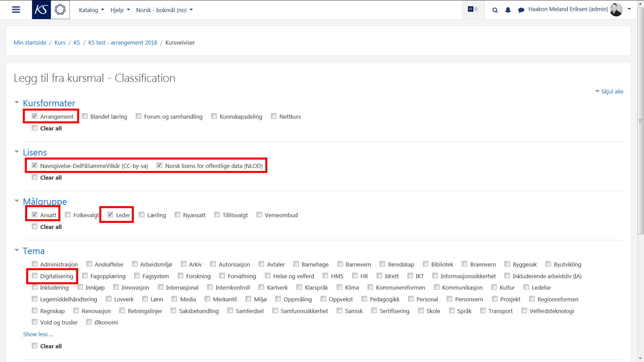Open the search magnifier icon
Viewport: 644px width, 362px height.
495,10
